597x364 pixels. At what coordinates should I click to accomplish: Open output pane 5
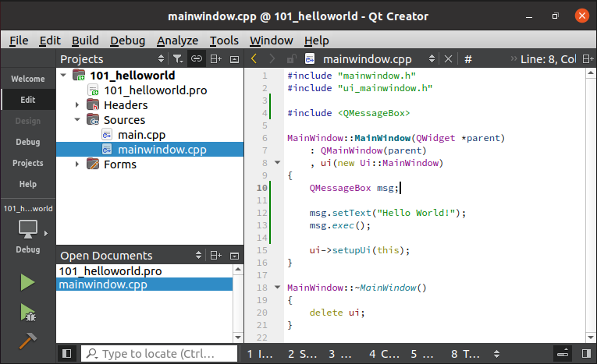(422, 354)
